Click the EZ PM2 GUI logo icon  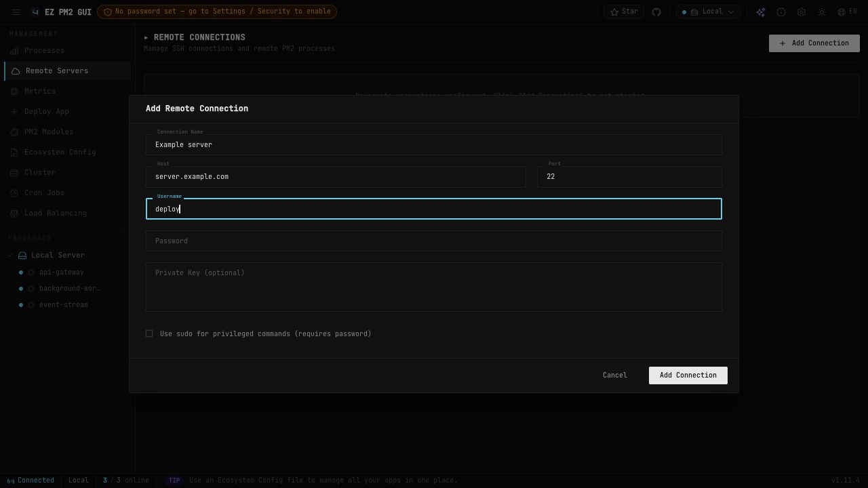tap(35, 12)
